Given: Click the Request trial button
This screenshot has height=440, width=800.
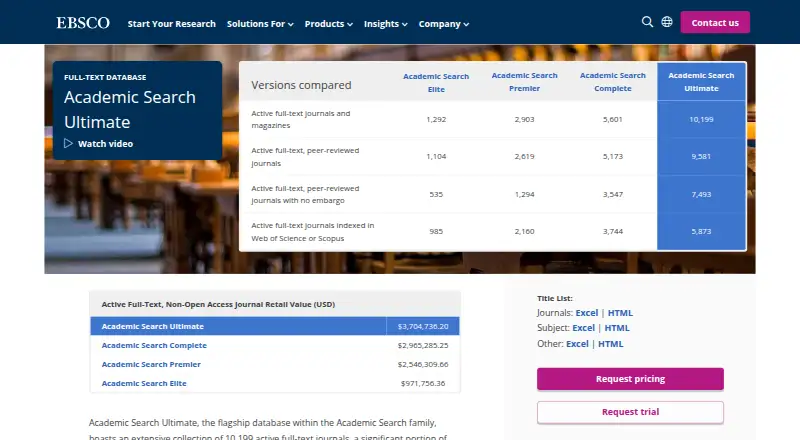Looking at the screenshot, I should 630,412.
